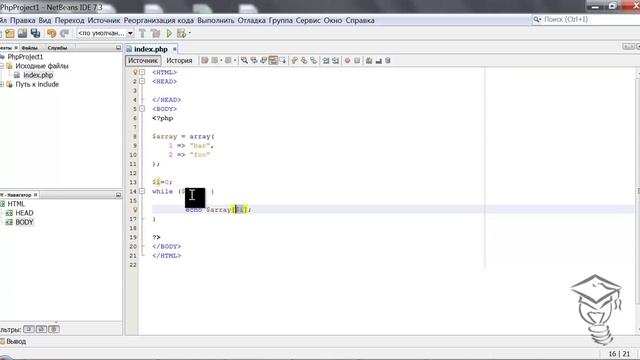Open the Справка menu

pyautogui.click(x=360, y=20)
